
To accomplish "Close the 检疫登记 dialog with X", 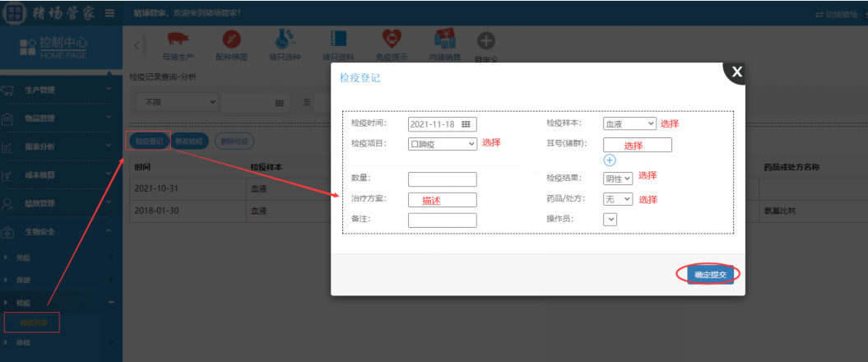I will coord(736,72).
